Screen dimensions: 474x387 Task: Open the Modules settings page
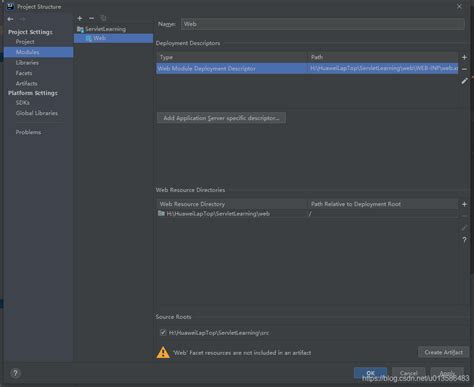tap(39, 52)
